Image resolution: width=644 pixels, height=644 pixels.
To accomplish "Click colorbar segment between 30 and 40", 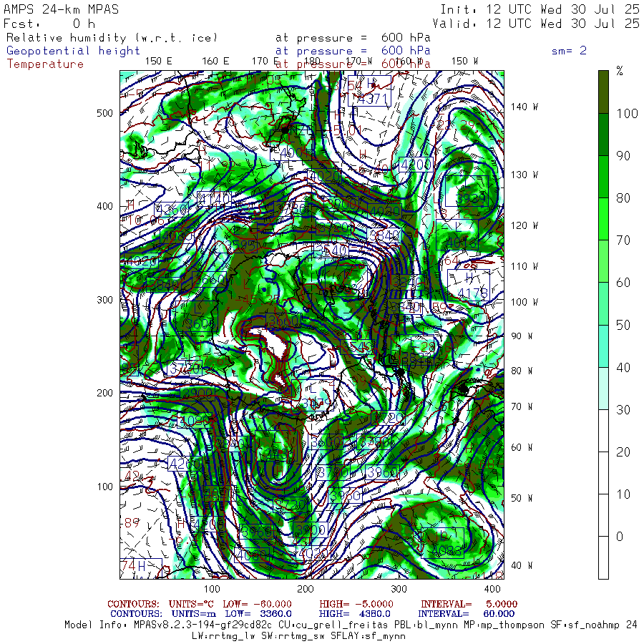I will coord(603,388).
